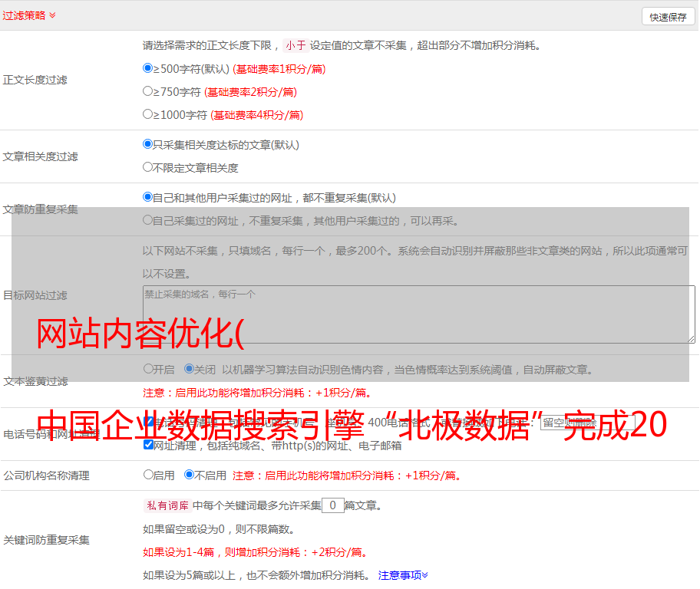
Task: Click the 禁止采集的域名 text area
Action: tap(418, 314)
